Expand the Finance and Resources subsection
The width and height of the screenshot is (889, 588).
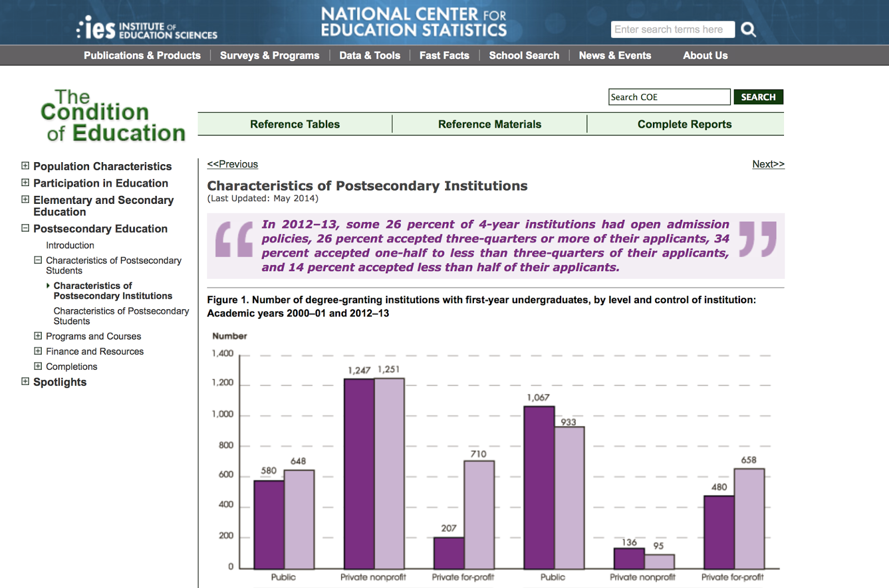(x=38, y=350)
